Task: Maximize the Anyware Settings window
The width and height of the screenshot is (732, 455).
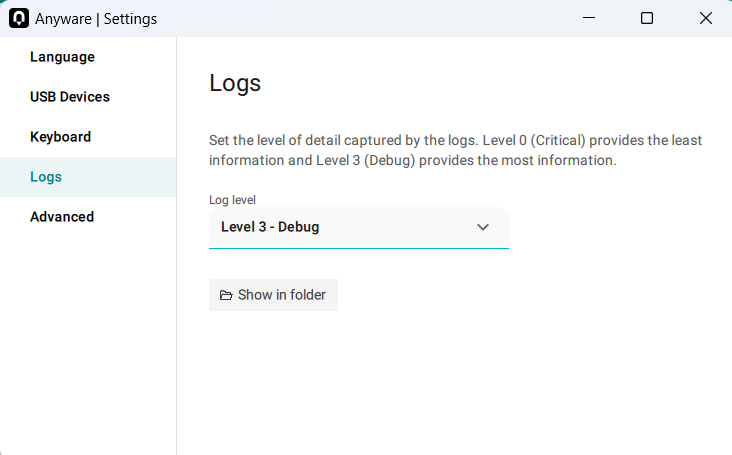Action: (647, 18)
